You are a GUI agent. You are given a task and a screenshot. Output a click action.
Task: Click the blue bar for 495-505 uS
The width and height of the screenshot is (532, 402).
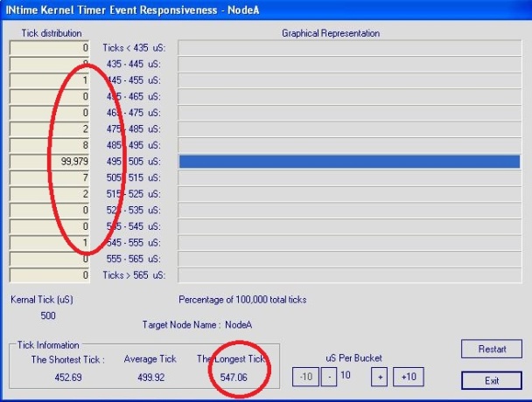[349, 162]
